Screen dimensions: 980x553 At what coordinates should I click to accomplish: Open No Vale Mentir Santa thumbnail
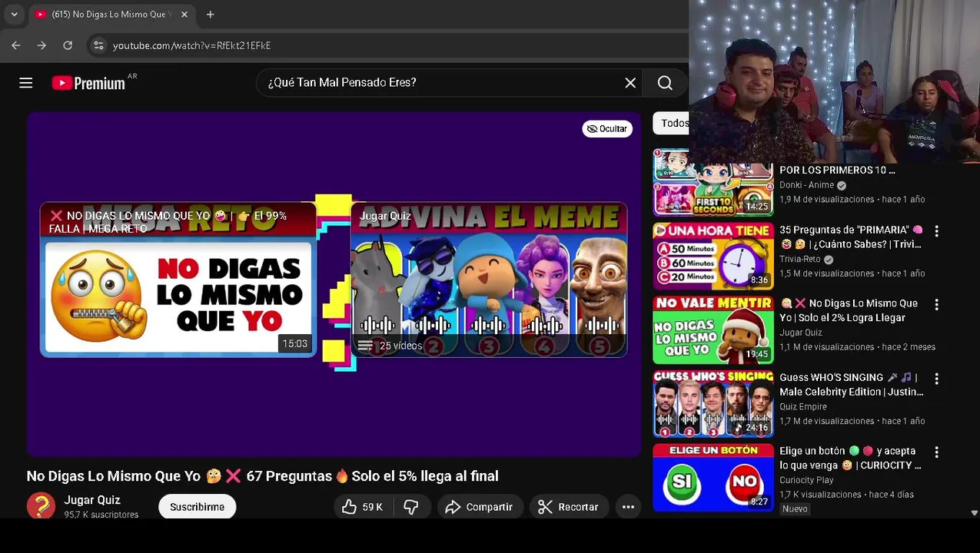pos(713,329)
